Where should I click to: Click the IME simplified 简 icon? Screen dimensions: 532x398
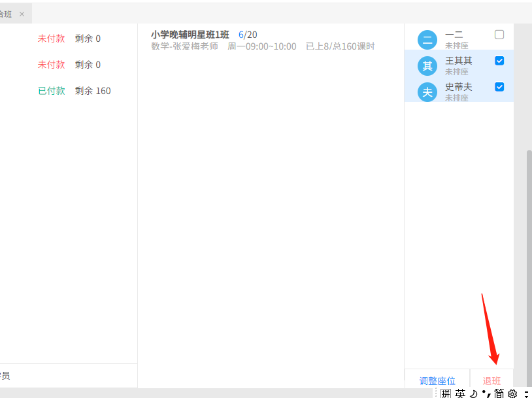coord(499,393)
